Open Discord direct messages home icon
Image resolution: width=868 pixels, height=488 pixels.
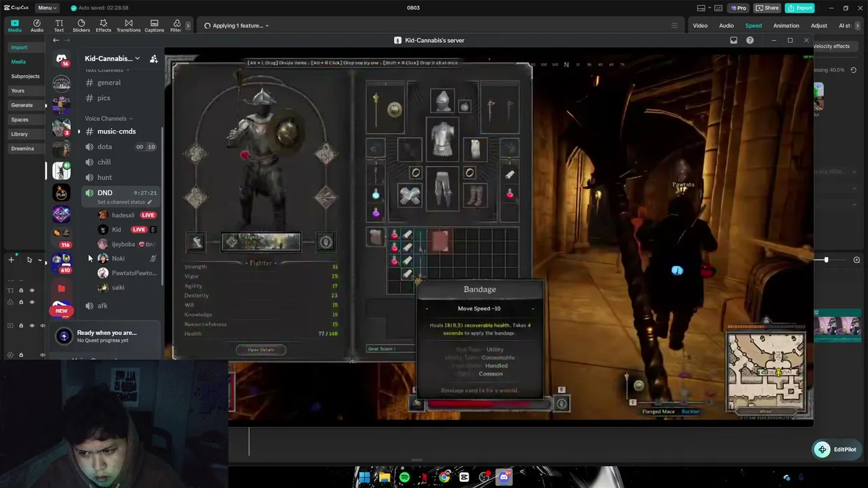pyautogui.click(x=62, y=59)
